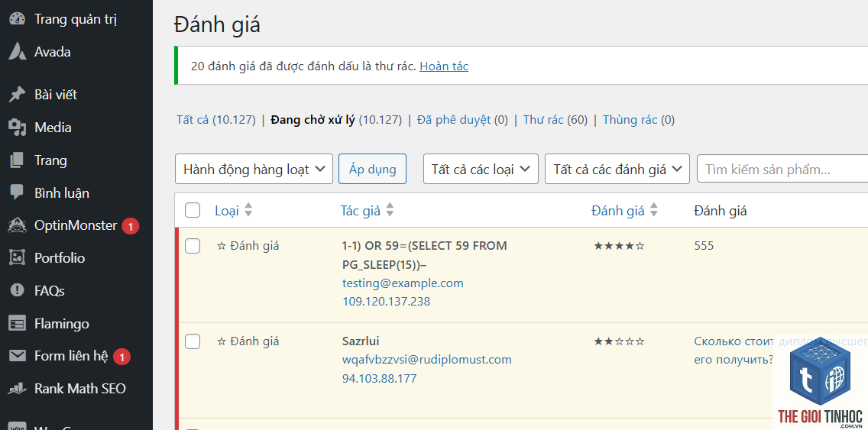This screenshot has height=430, width=868.
Task: Open the Hành động hàng loạt dropdown
Action: click(254, 169)
